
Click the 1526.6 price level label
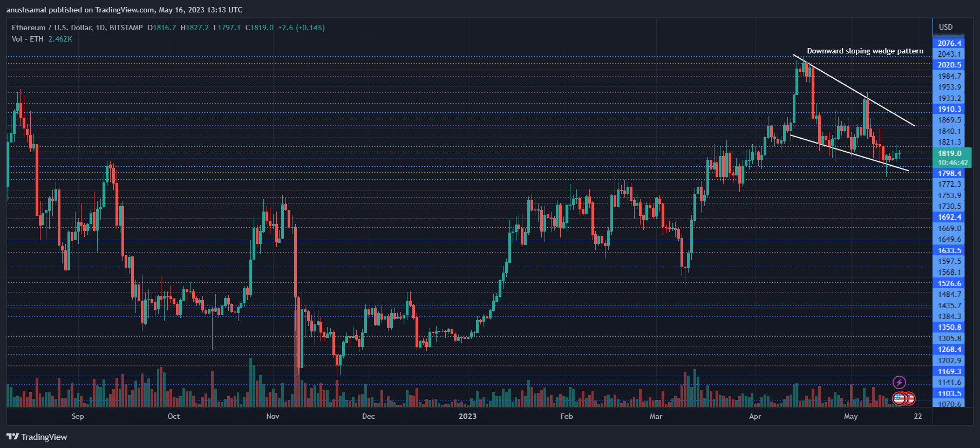click(949, 283)
